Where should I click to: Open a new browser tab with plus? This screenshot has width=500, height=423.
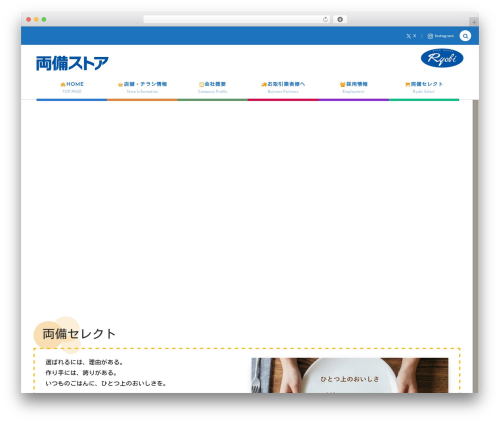tap(474, 22)
